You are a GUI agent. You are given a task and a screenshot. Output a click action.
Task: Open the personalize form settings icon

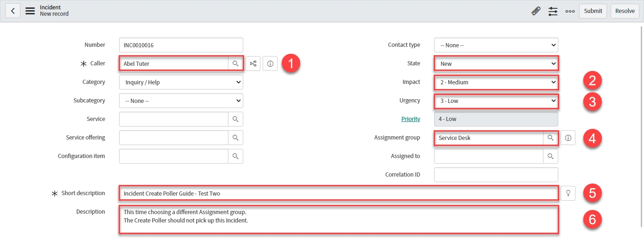click(x=553, y=11)
